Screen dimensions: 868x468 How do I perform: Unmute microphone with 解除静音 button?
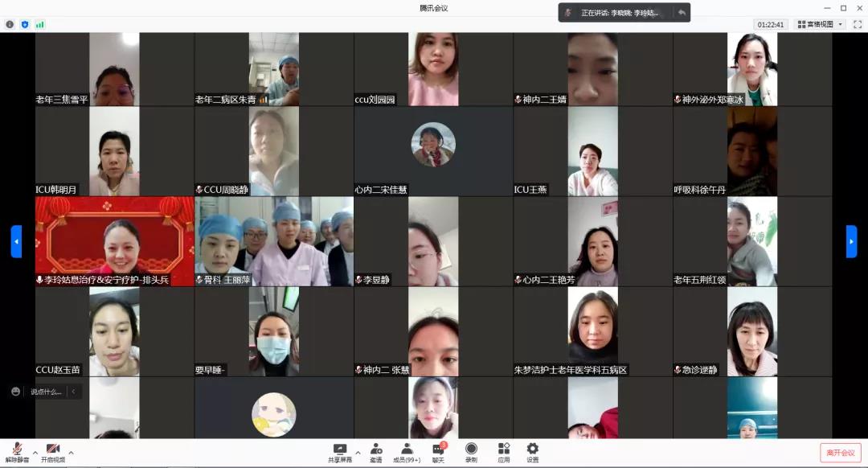17,451
